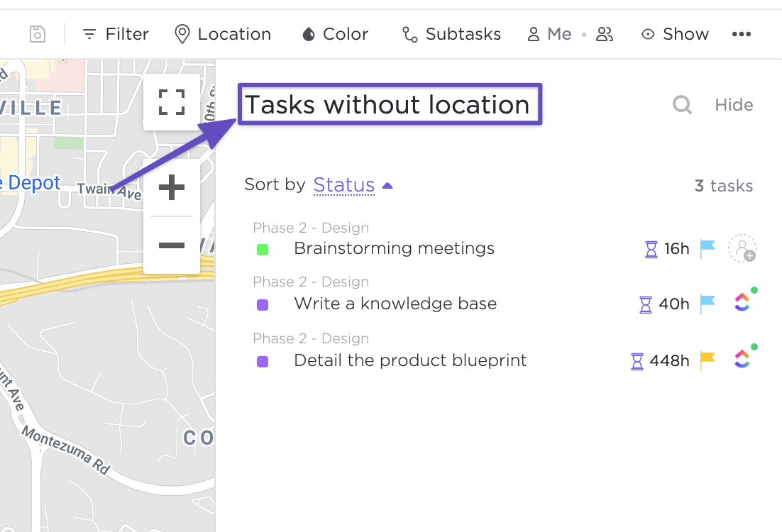782x532 pixels.
Task: Click the assignees people icon
Action: point(605,34)
